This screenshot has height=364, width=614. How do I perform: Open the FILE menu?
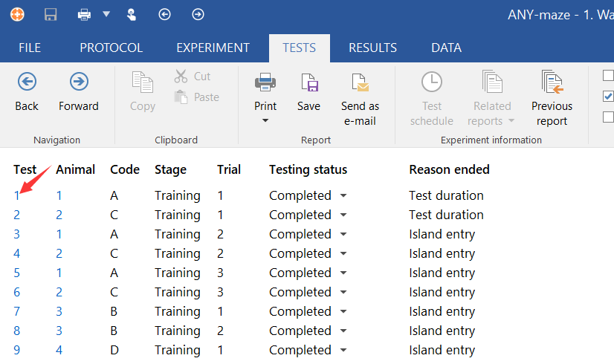coord(30,48)
